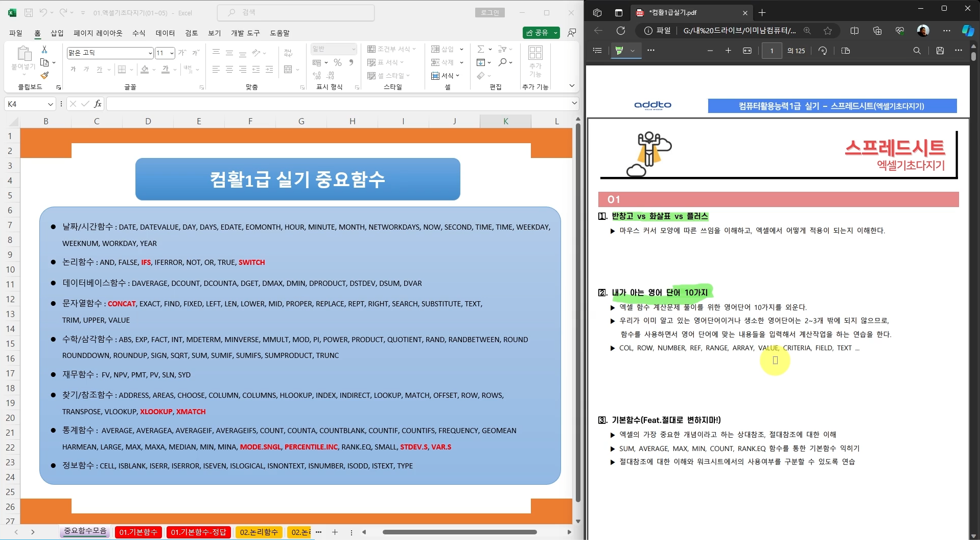The image size is (980, 540).
Task: Open the font name dropdown 맑은 고딕
Action: pos(150,53)
